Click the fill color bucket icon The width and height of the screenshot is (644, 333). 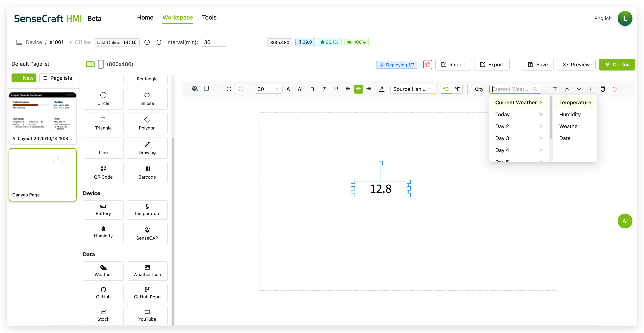click(x=194, y=89)
